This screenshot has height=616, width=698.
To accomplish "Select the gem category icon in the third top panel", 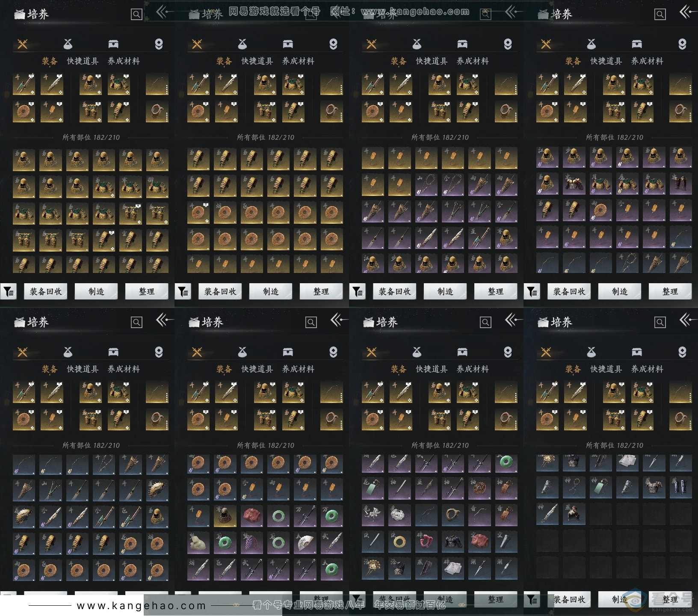I will [x=508, y=44].
